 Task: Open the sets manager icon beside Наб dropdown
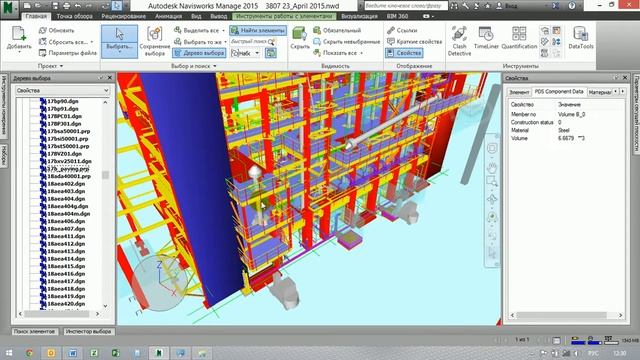[271, 53]
